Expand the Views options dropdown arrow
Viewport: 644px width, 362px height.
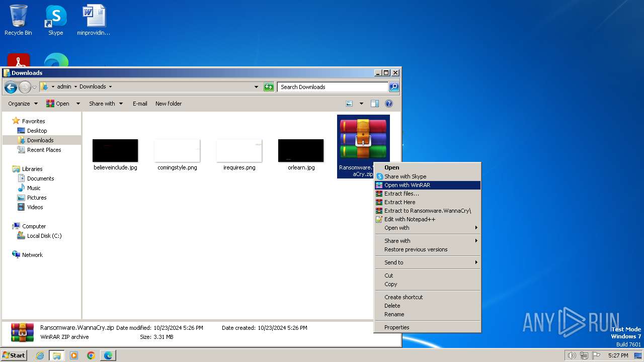tap(361, 104)
